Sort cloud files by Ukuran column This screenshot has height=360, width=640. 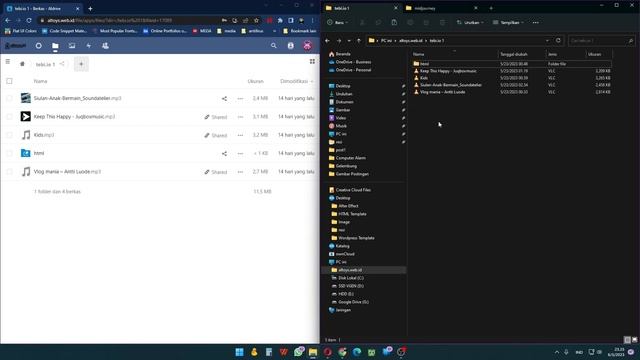coord(256,81)
